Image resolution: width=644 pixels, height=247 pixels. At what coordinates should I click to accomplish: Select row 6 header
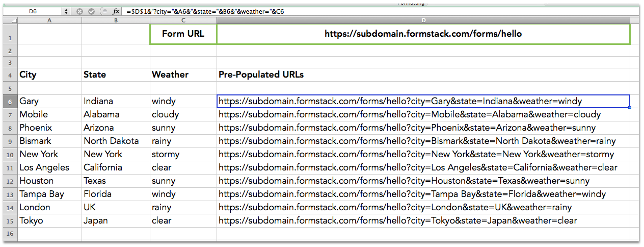[x=10, y=102]
